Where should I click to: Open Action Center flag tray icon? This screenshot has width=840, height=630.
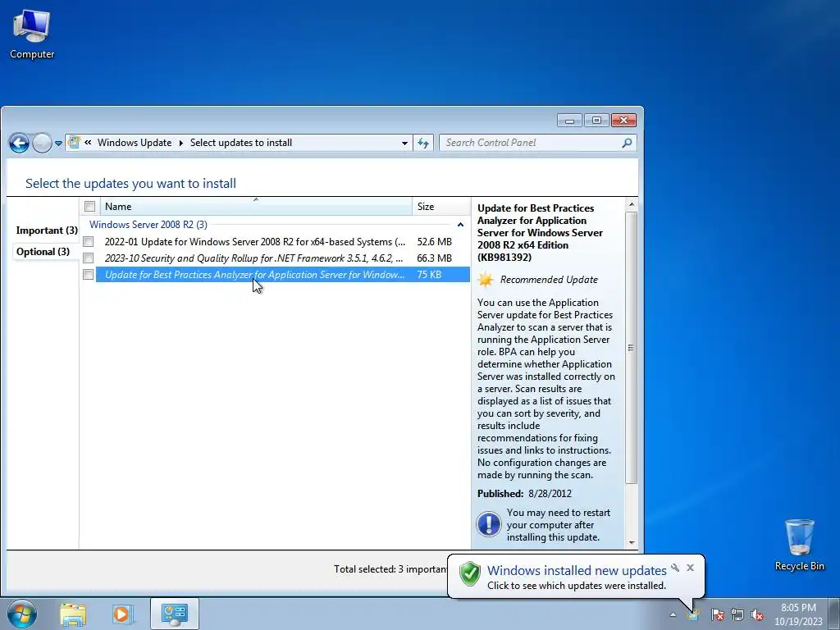click(x=717, y=614)
